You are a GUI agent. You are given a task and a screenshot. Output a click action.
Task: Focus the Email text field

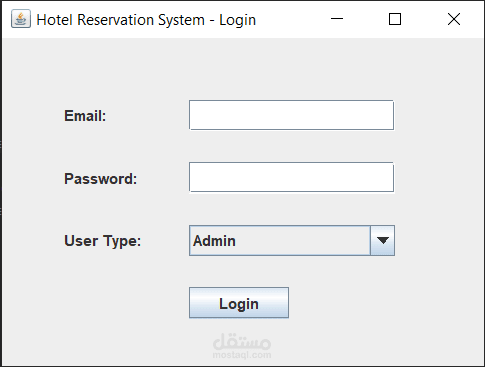coord(291,115)
